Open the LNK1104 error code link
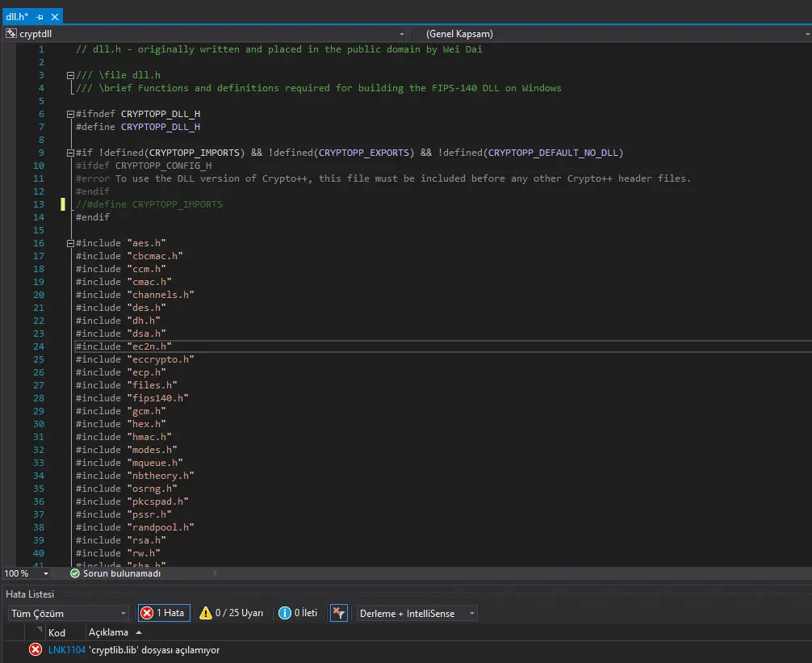 coord(66,650)
